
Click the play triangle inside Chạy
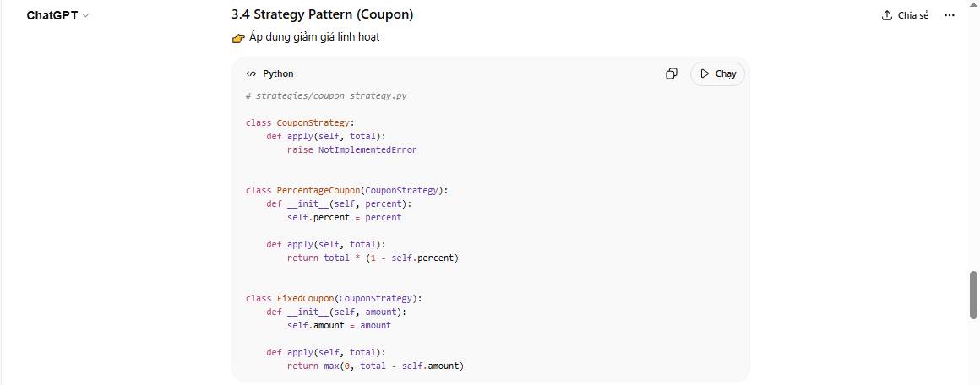(x=705, y=73)
